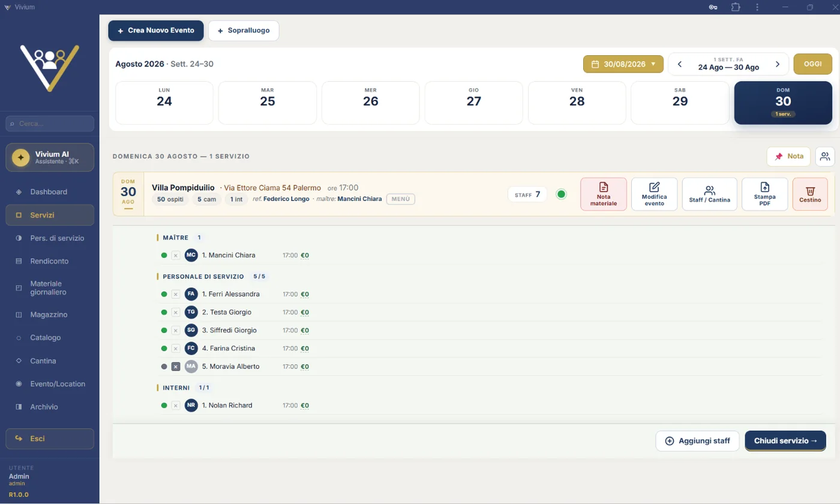Image resolution: width=840 pixels, height=504 pixels.
Task: Click Crea Nuovo Evento button
Action: click(x=156, y=31)
